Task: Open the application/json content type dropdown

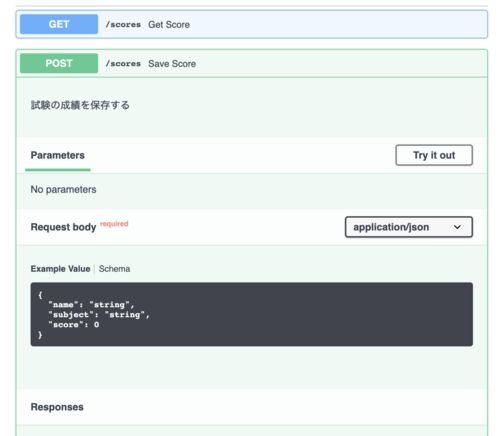Action: pyautogui.click(x=409, y=227)
